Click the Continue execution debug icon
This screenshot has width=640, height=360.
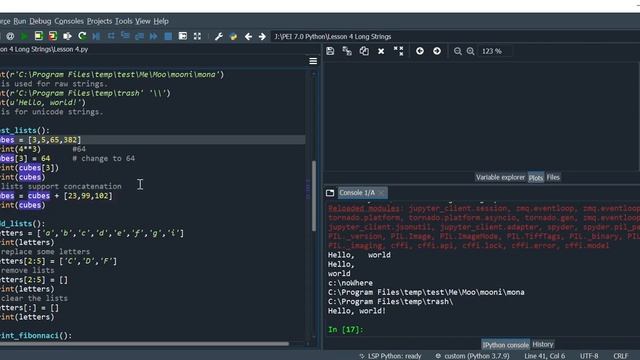tap(153, 36)
